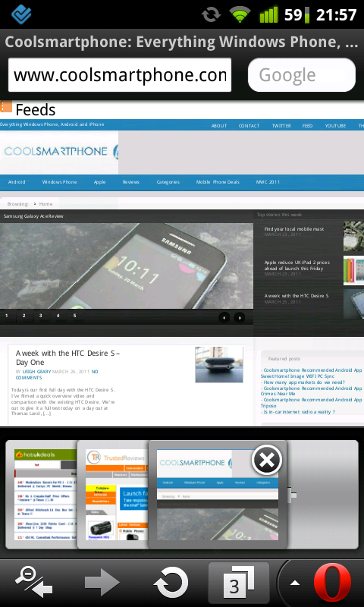Open the CONTACT page link
The height and width of the screenshot is (607, 364).
[x=249, y=126]
